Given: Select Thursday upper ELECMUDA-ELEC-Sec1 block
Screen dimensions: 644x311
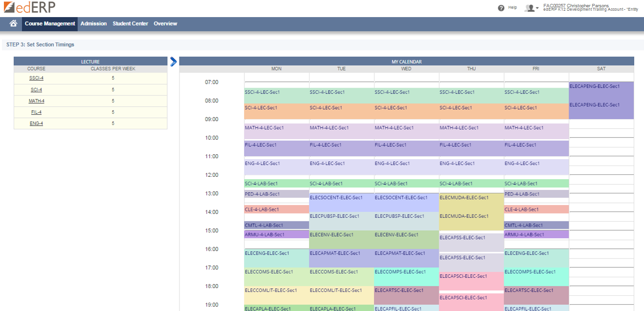Looking at the screenshot, I should pyautogui.click(x=472, y=203).
